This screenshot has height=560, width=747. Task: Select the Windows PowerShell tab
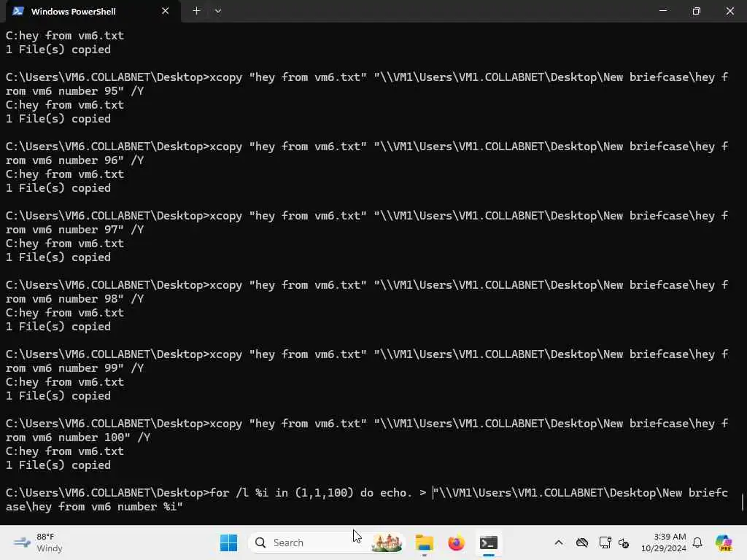(x=93, y=11)
